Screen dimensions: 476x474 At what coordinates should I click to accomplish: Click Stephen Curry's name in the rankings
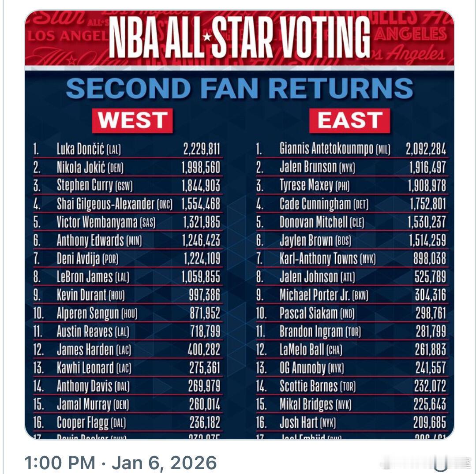(x=85, y=186)
